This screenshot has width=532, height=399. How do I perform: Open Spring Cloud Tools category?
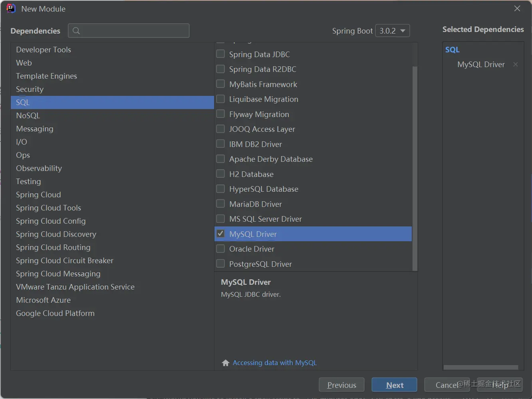coord(112,208)
